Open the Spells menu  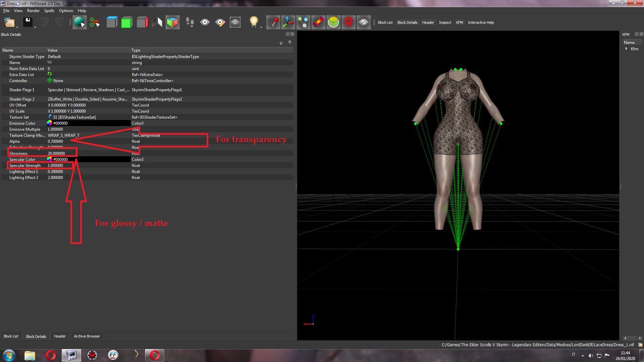pyautogui.click(x=49, y=10)
